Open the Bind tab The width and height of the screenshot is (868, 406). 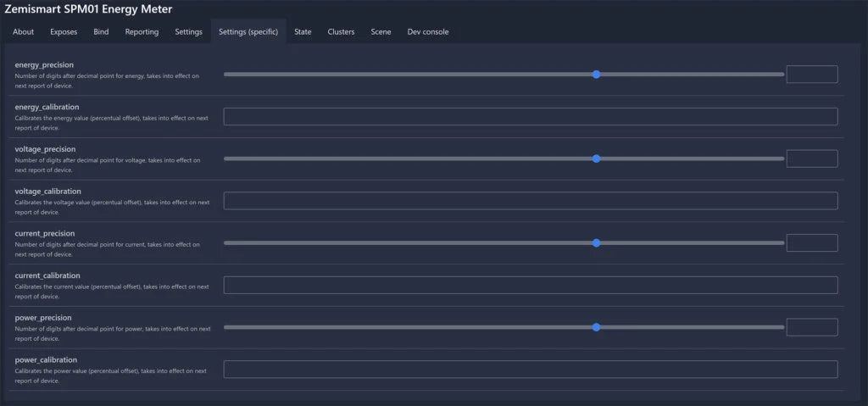click(101, 32)
